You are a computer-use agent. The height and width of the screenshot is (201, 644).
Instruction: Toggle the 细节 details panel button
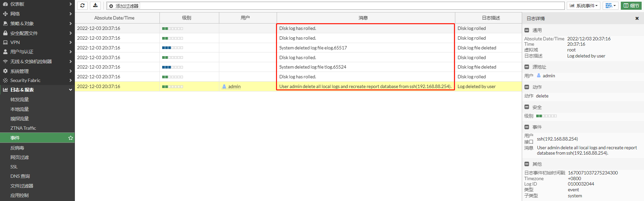pos(631,6)
